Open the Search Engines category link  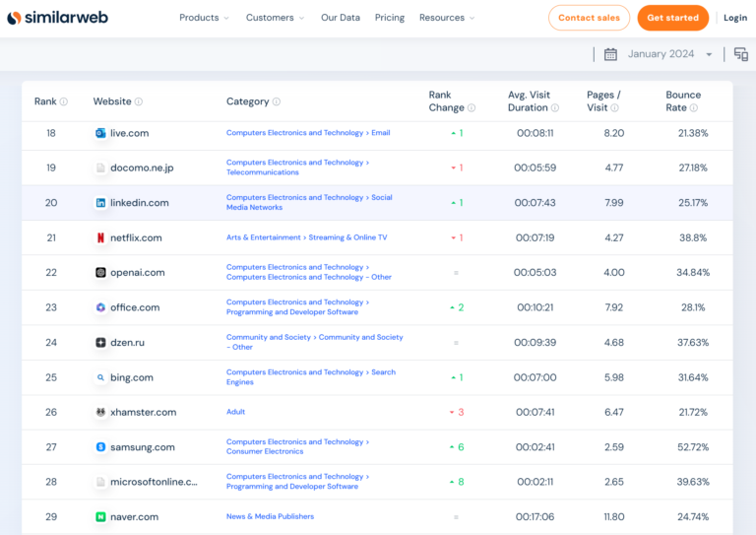click(x=310, y=376)
